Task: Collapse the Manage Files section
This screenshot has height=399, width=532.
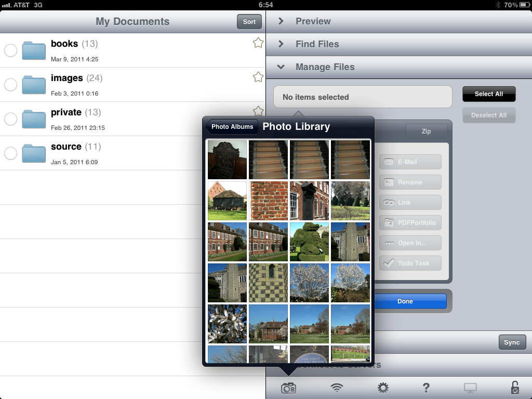Action: pyautogui.click(x=325, y=67)
